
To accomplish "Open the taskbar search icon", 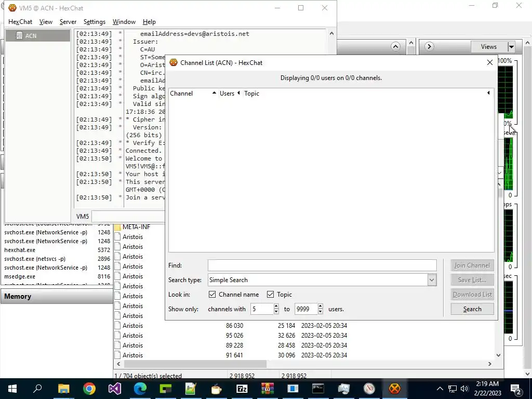I will pyautogui.click(x=37, y=389).
